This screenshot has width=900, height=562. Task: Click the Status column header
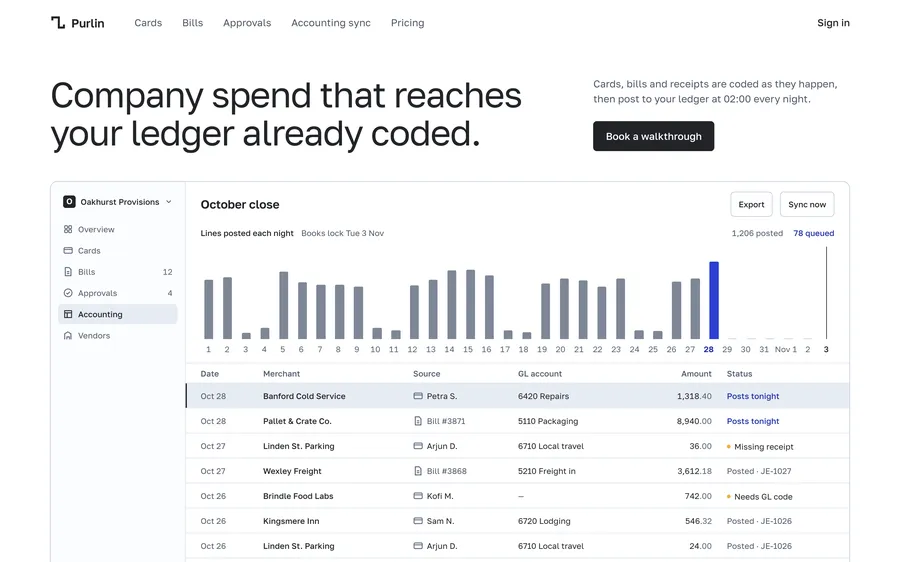tap(739, 374)
